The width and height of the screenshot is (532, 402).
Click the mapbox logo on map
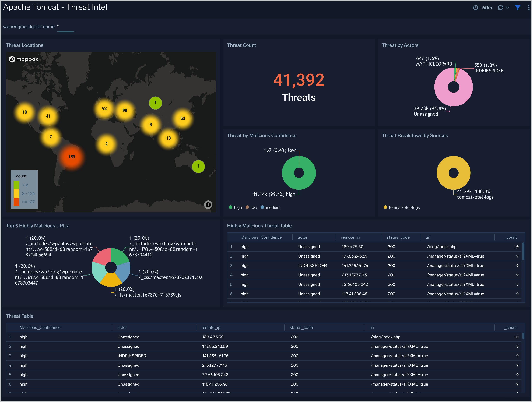(24, 59)
